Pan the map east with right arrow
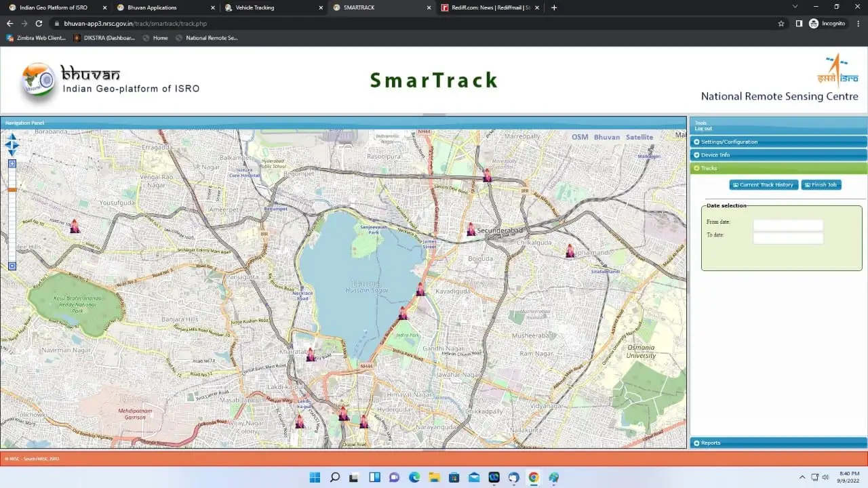868x488 pixels. pos(17,144)
